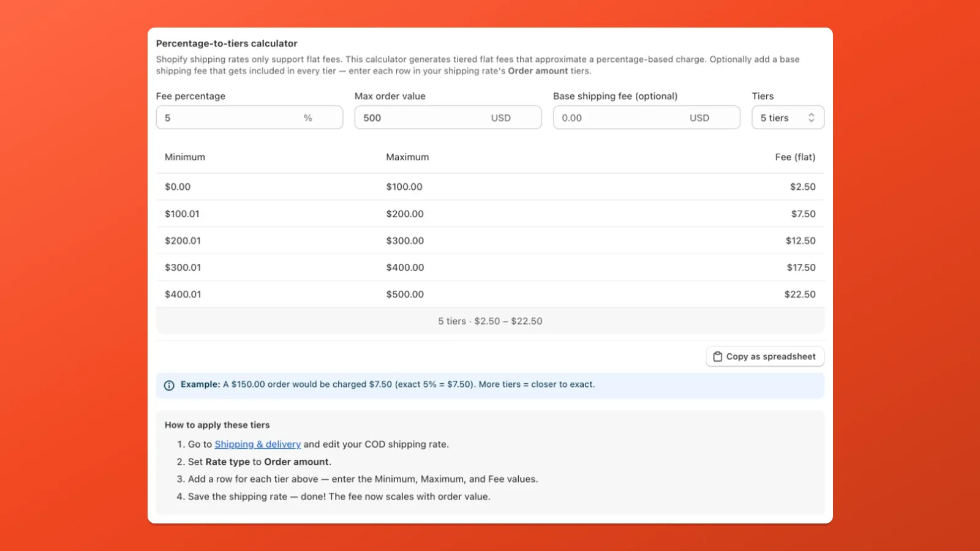Click the Copy as spreadsheet button

(x=764, y=356)
